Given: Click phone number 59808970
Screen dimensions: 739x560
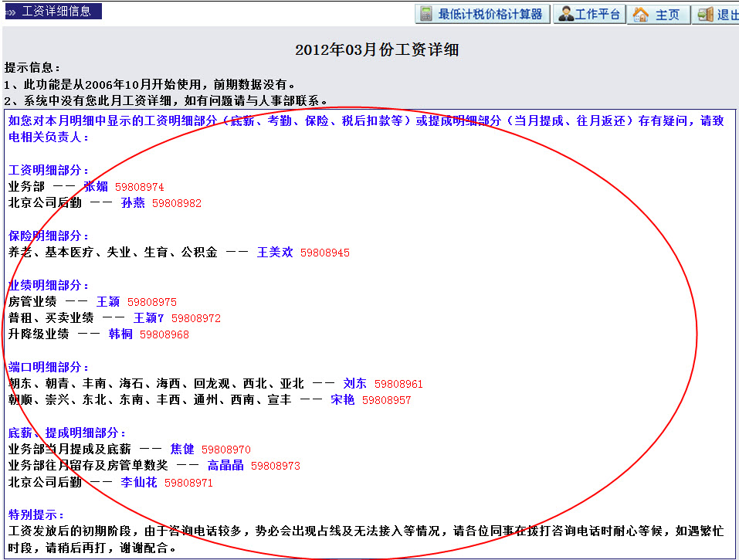Looking at the screenshot, I should (226, 450).
